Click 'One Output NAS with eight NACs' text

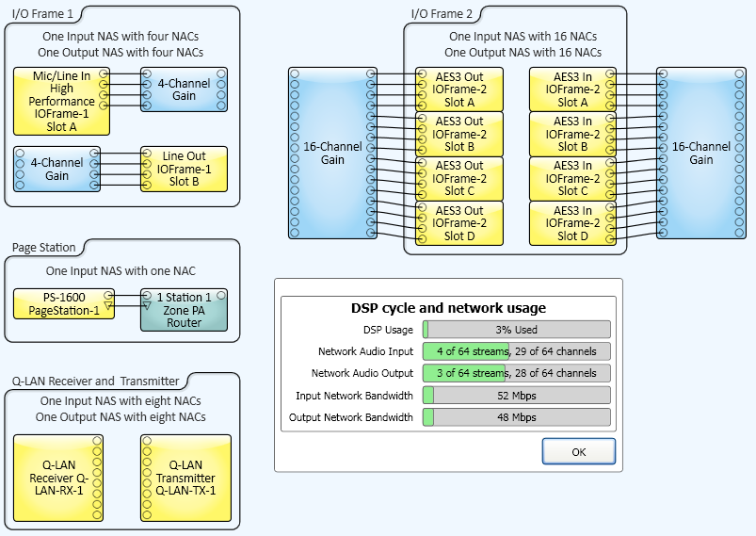pyautogui.click(x=121, y=416)
